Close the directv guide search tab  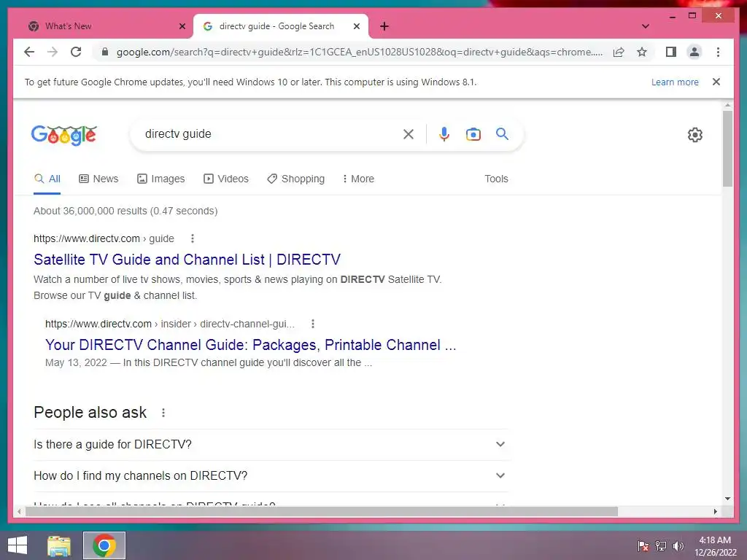coord(356,26)
